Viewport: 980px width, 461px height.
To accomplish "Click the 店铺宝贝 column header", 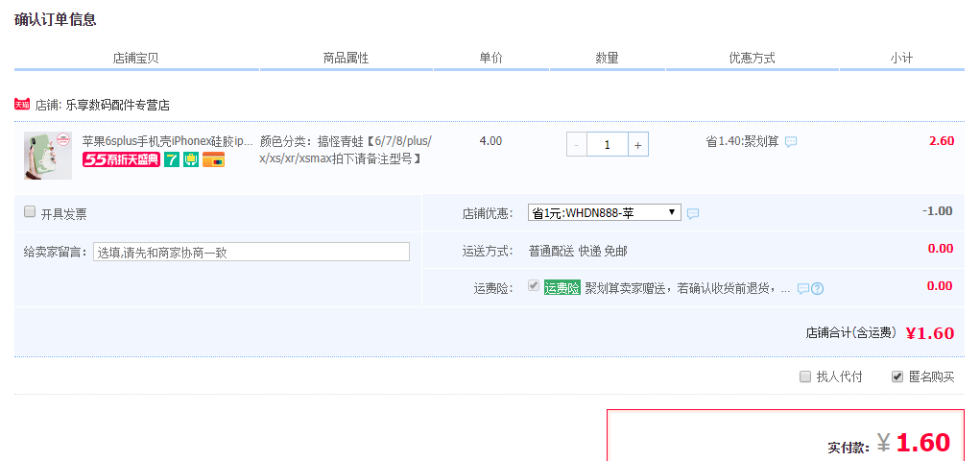I will pos(135,59).
